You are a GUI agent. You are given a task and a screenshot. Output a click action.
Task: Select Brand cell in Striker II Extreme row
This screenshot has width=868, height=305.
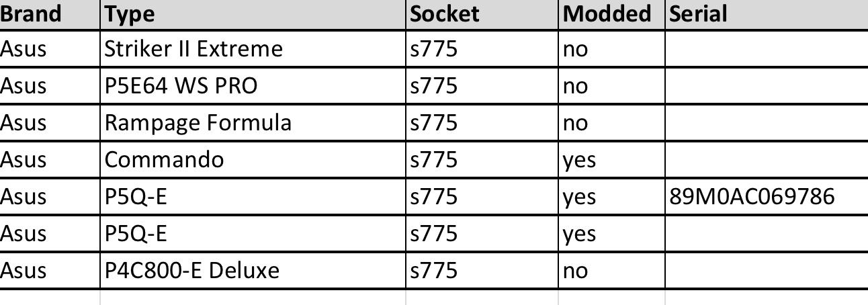click(x=50, y=49)
